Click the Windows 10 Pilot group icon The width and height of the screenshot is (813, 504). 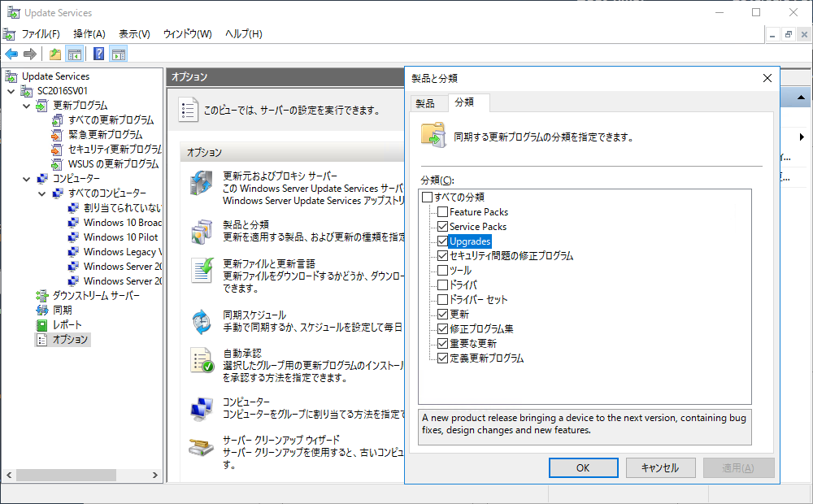[74, 237]
